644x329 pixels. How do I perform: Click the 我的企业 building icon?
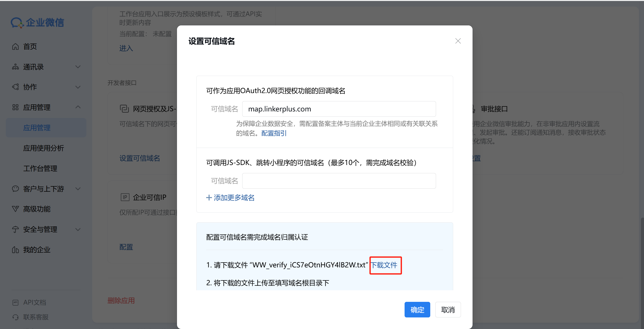point(15,250)
